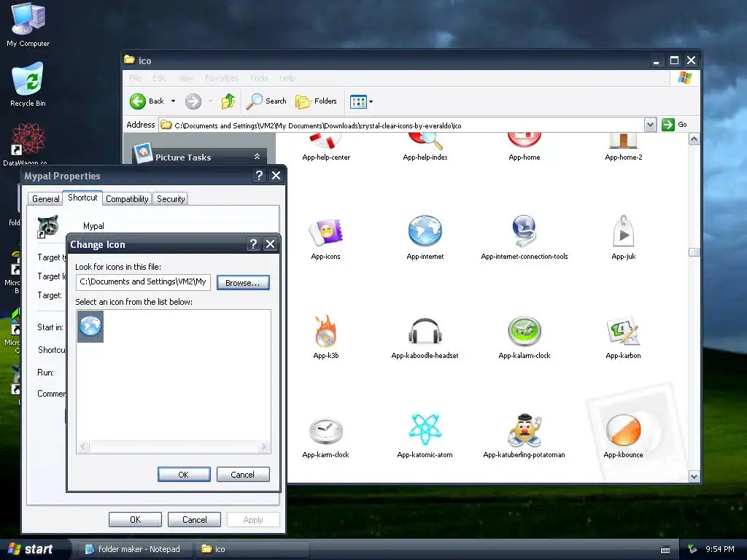Click the Back arrow in ico window
Image resolution: width=747 pixels, height=560 pixels.
click(138, 101)
